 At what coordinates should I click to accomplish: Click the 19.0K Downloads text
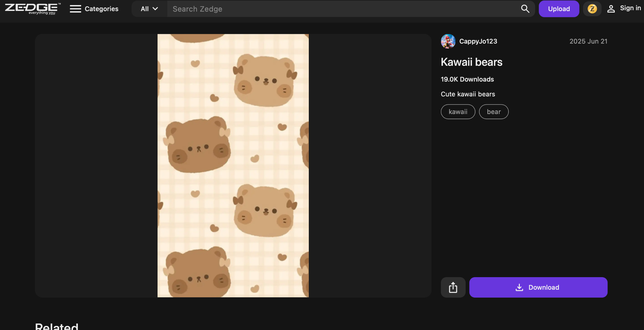[467, 79]
